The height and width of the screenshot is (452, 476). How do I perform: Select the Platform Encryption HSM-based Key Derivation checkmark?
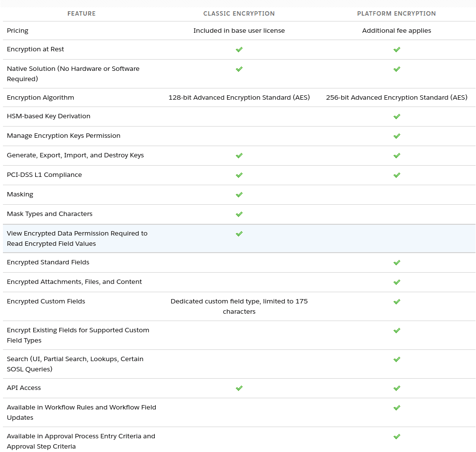point(396,116)
